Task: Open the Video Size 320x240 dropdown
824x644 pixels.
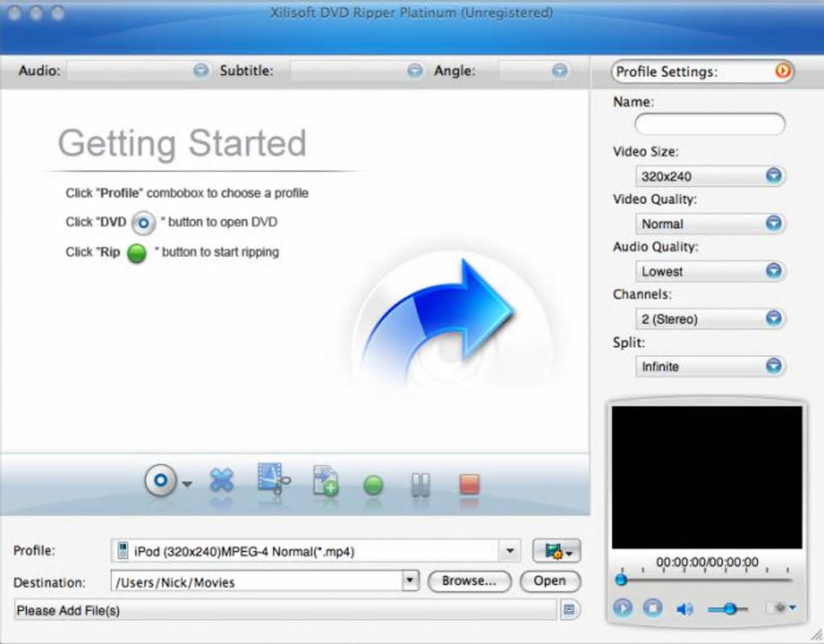Action: pyautogui.click(x=710, y=175)
